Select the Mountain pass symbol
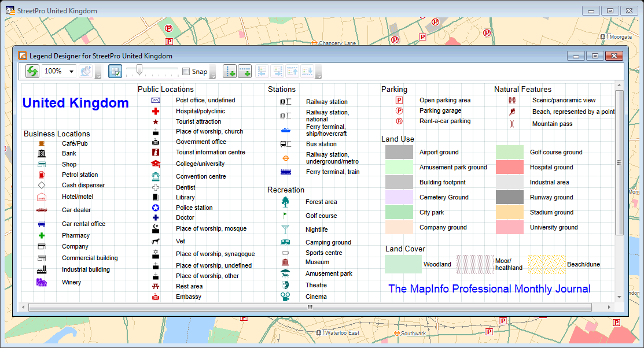The image size is (644, 348). tap(511, 124)
